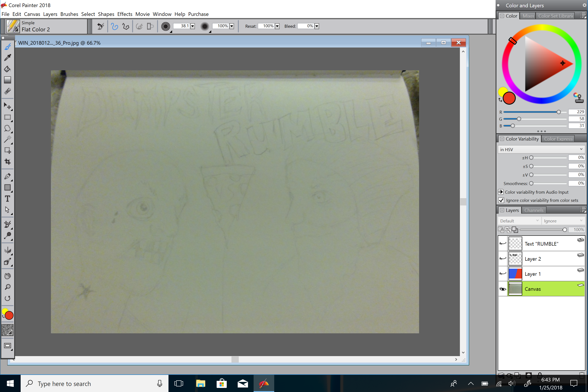Open the in HSV variability dropdown
Screen dimensions: 588x392
(x=541, y=150)
